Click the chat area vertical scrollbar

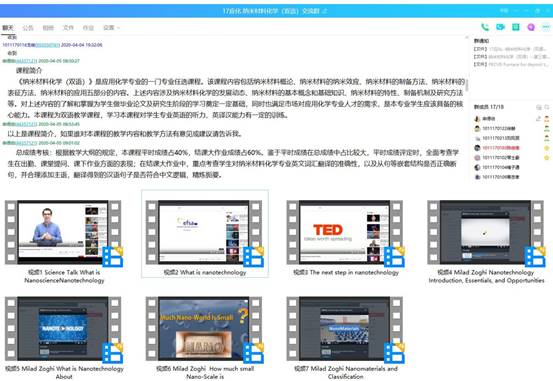click(467, 85)
